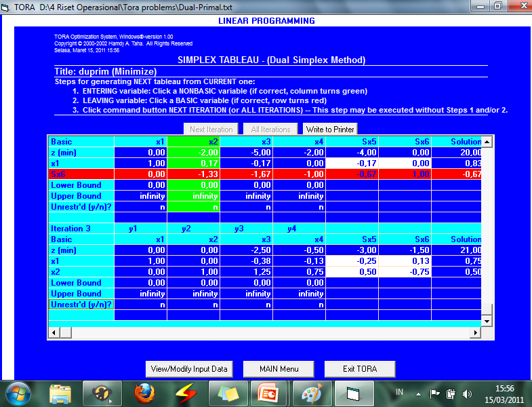532x407 pixels.
Task: Click value -4,00 under Sx5 in z row
Action: (352, 153)
